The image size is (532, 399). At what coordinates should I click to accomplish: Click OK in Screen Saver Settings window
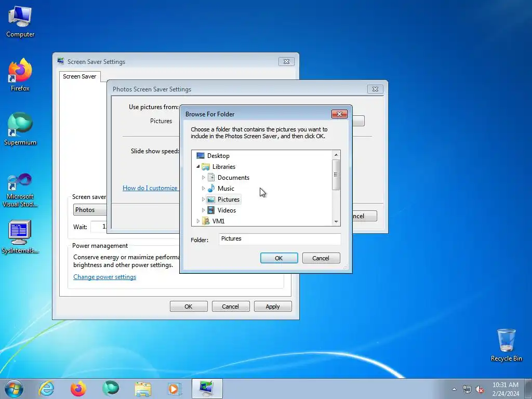point(189,307)
